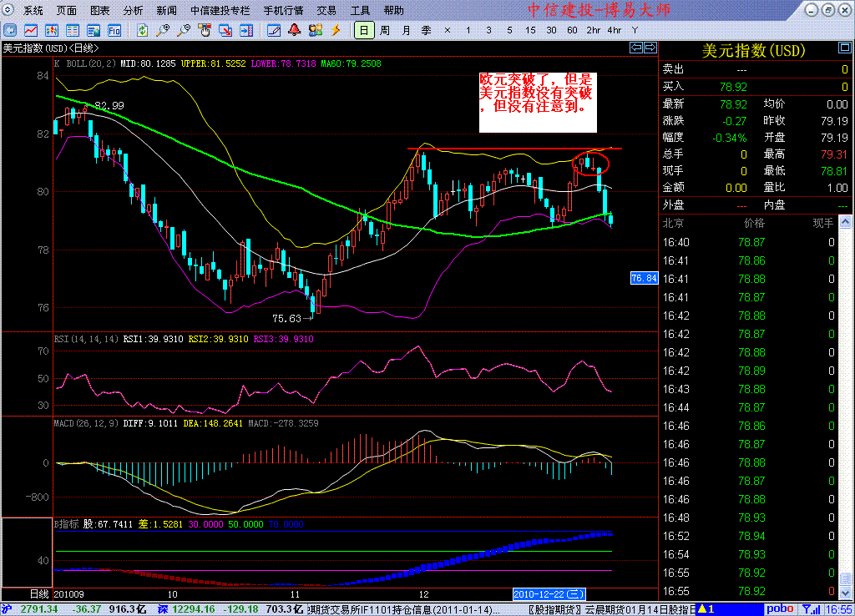
Task: Open the 帮助 menu
Action: pyautogui.click(x=393, y=10)
